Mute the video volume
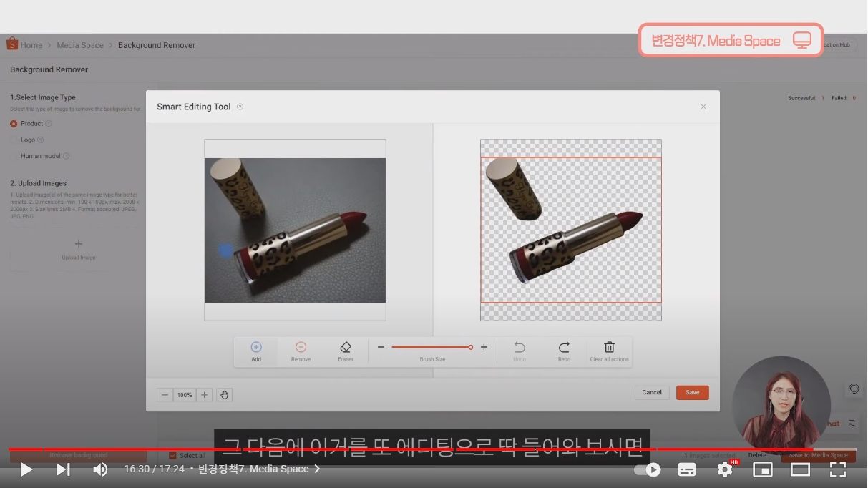This screenshot has width=868, height=488. click(100, 469)
